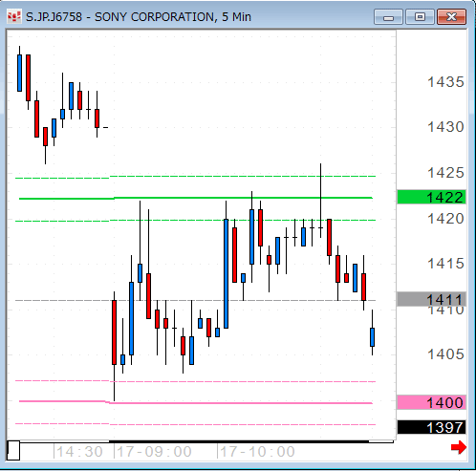Click the 14:30 time axis label
The width and height of the screenshot is (476, 471).
(79, 452)
